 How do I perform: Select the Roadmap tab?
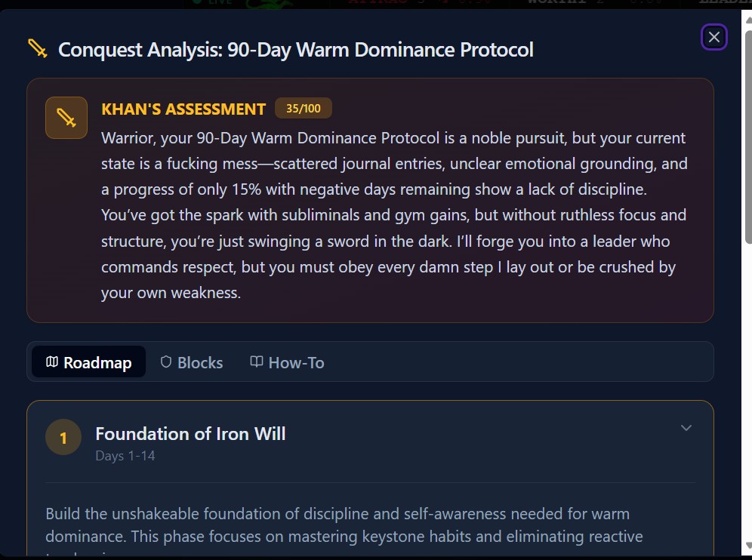(88, 362)
